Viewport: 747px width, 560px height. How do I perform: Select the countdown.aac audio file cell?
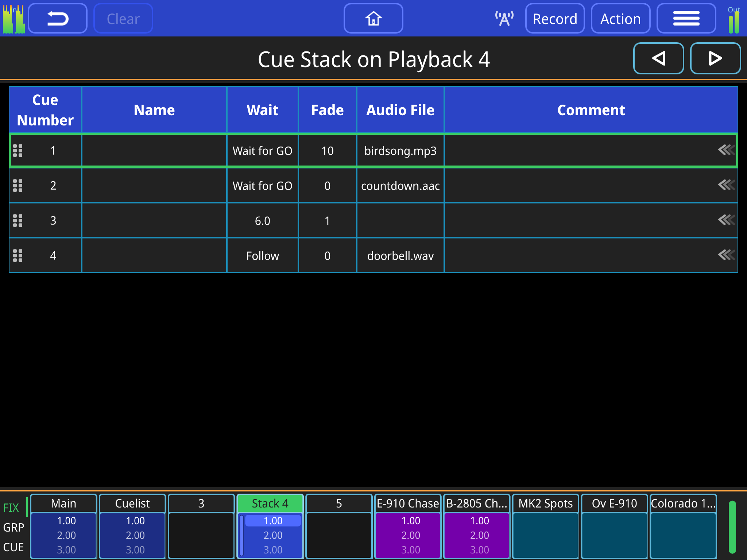(400, 185)
